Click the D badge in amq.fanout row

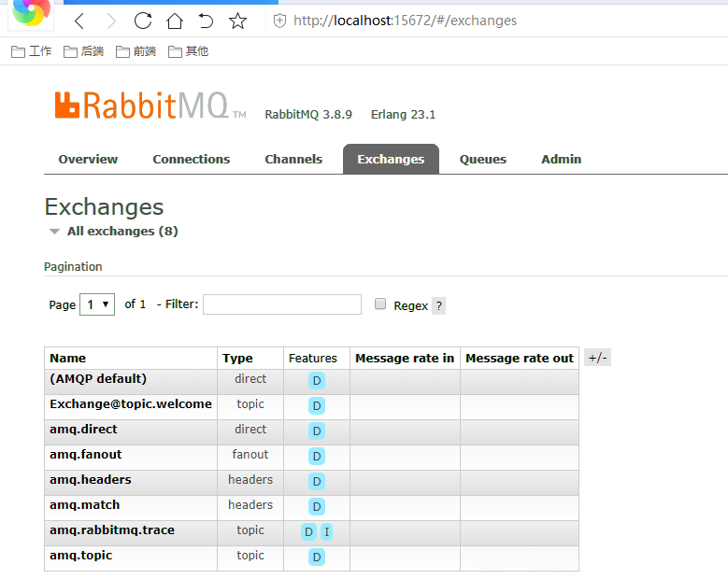[317, 456]
